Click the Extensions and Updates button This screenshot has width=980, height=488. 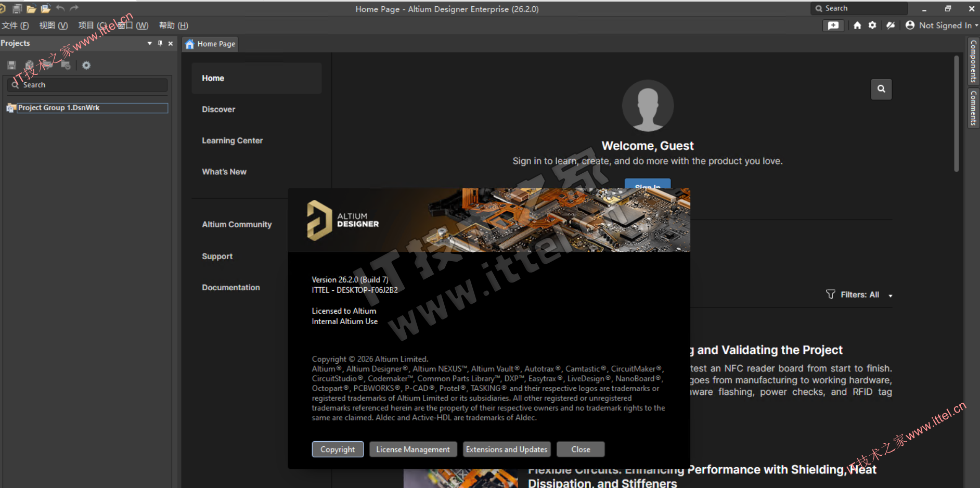pyautogui.click(x=507, y=450)
